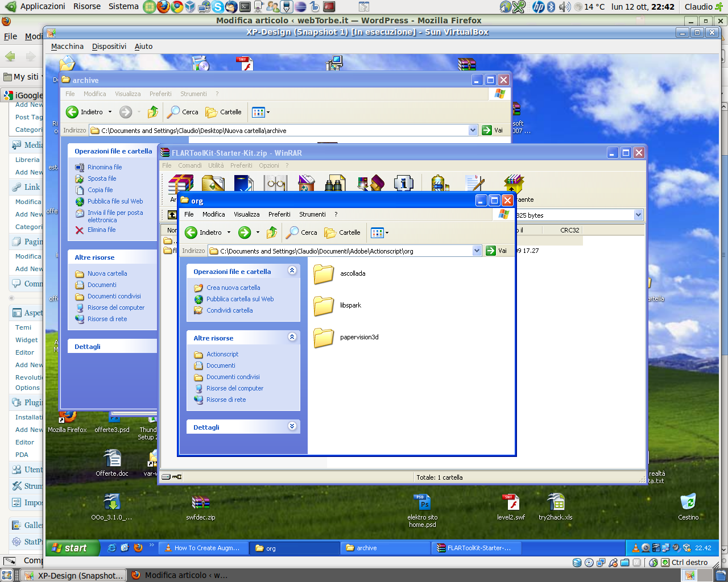This screenshot has width=728, height=582.
Task: Open forward history dropdown in org window
Action: click(258, 232)
